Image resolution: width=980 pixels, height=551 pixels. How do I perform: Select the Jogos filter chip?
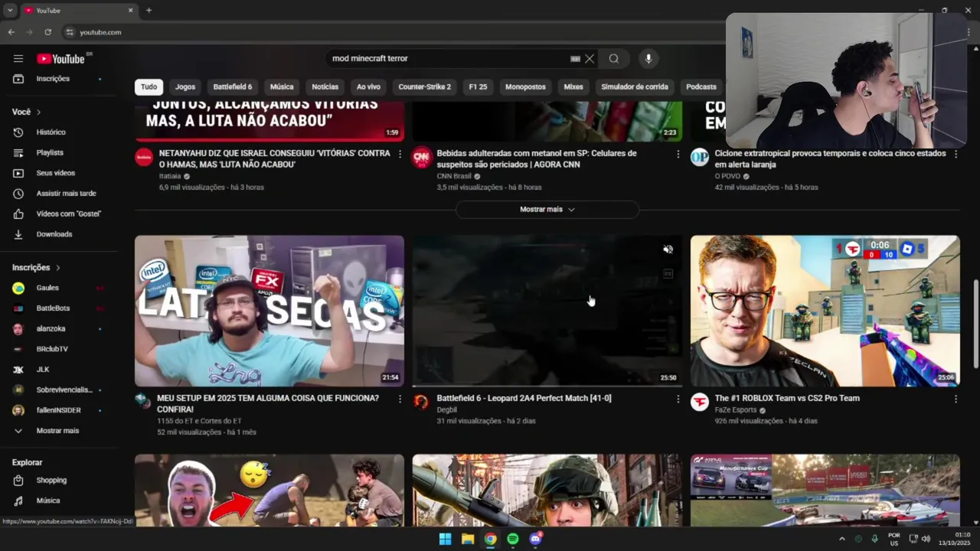click(185, 86)
